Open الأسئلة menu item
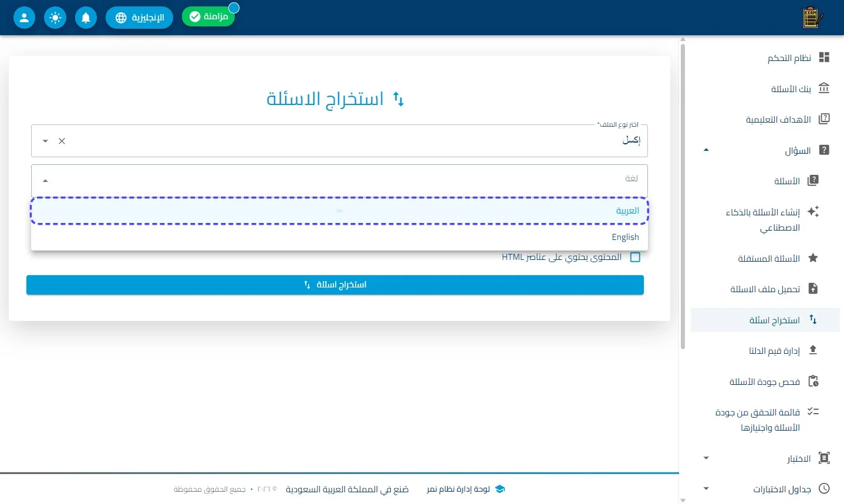Screen dimensions: 844x504 [x=765, y=181]
